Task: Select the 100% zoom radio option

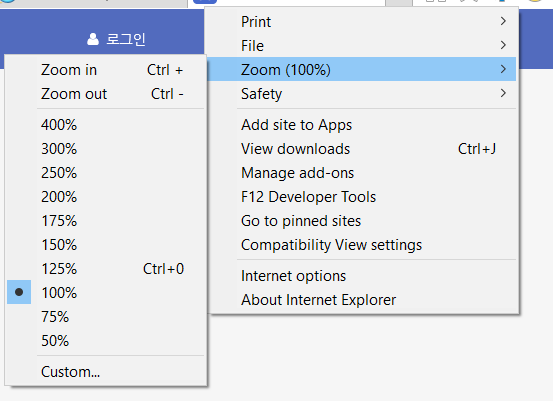Action: point(19,292)
